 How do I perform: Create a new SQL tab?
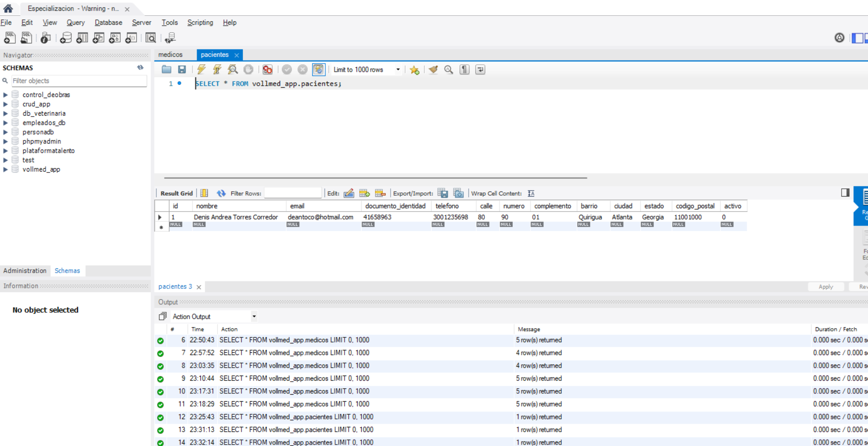click(x=10, y=38)
